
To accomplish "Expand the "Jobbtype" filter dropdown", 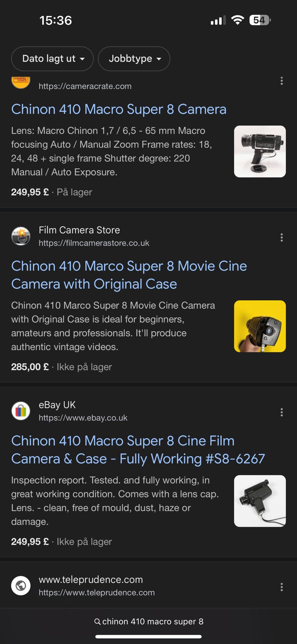I will 134,59.
